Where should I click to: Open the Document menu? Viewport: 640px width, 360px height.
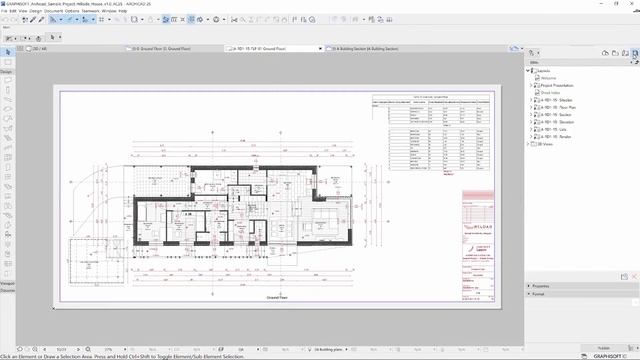coord(53,11)
